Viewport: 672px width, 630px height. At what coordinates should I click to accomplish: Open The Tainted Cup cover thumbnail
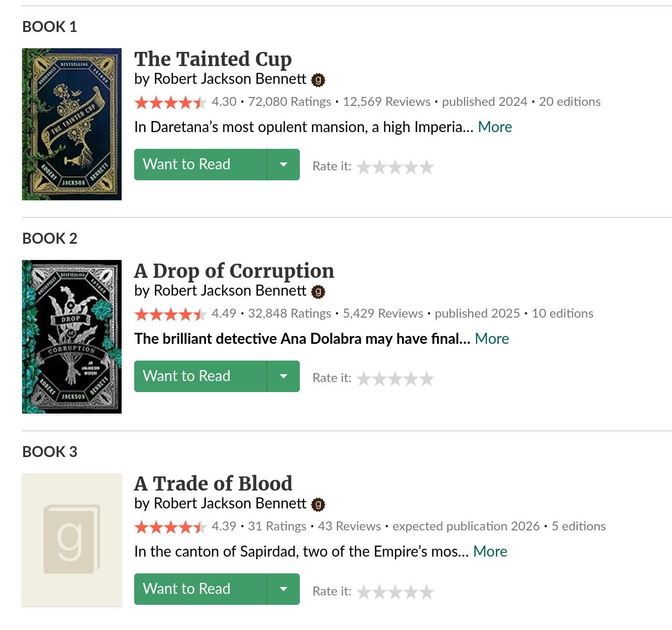coord(72,124)
